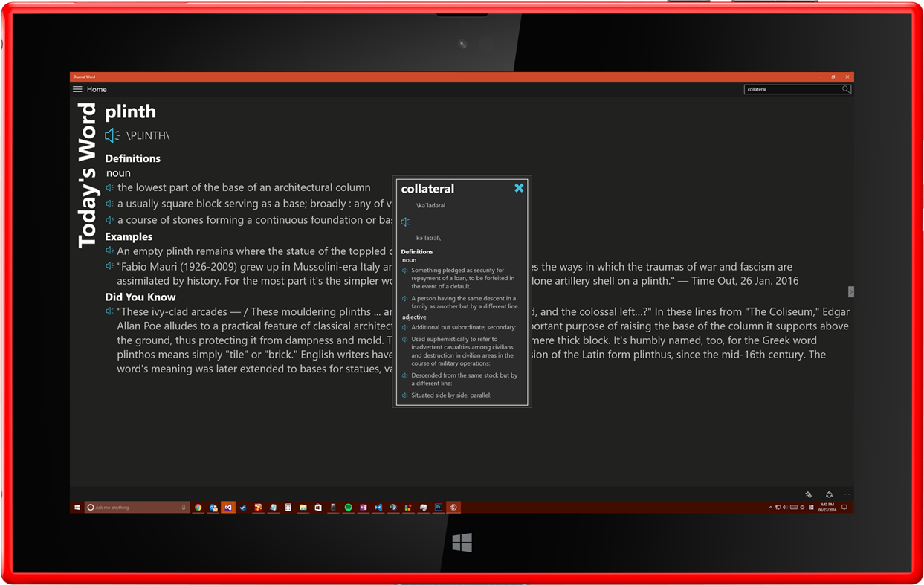Open the hamburger navigation menu
Screen dimensions: 924x585
point(77,88)
